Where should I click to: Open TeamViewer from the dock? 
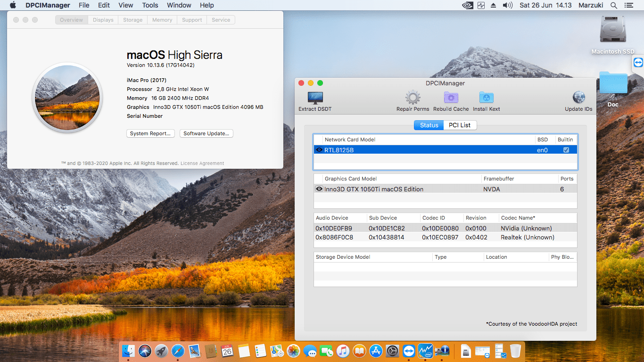coord(409,351)
